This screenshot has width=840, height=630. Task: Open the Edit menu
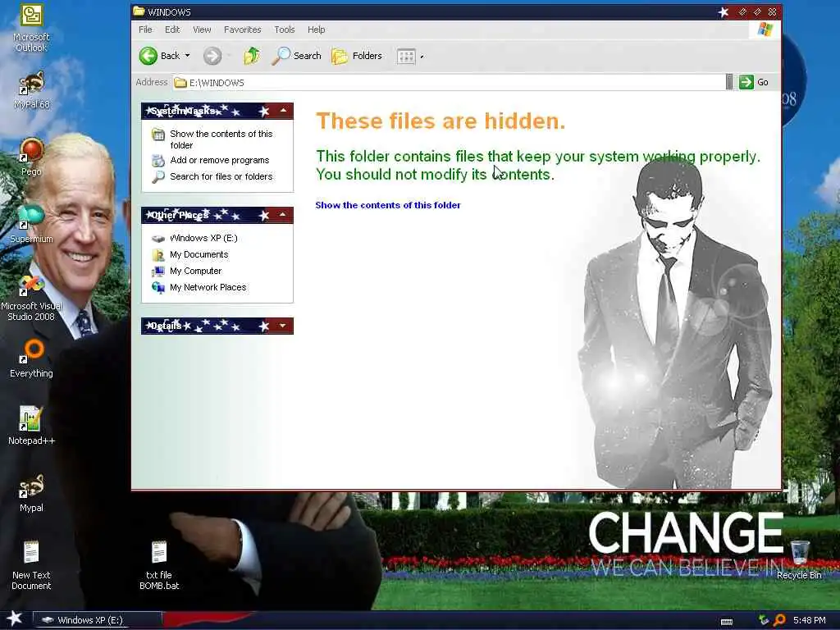click(x=172, y=30)
